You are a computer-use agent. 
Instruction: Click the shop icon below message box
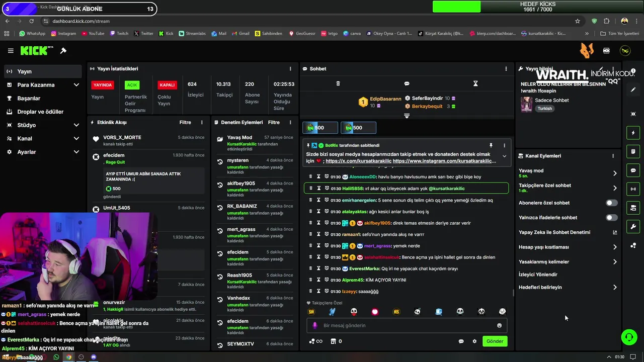pyautogui.click(x=333, y=341)
